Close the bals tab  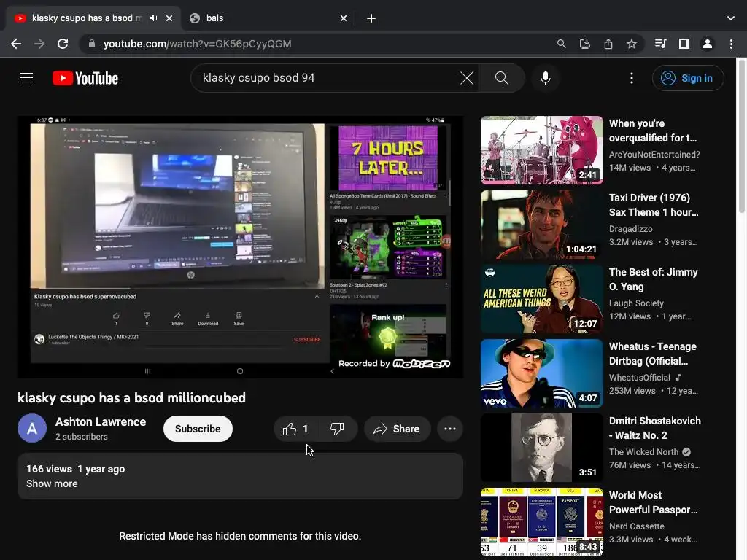point(344,18)
